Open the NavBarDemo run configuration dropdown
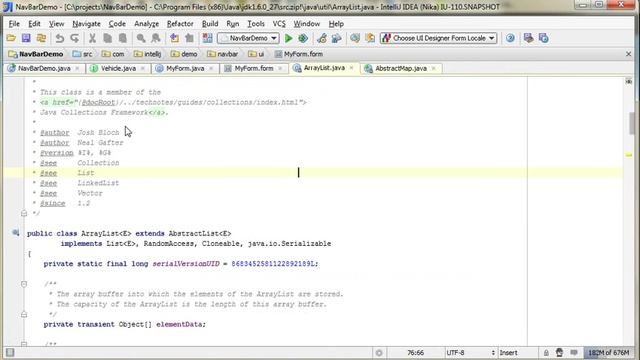 click(248, 38)
